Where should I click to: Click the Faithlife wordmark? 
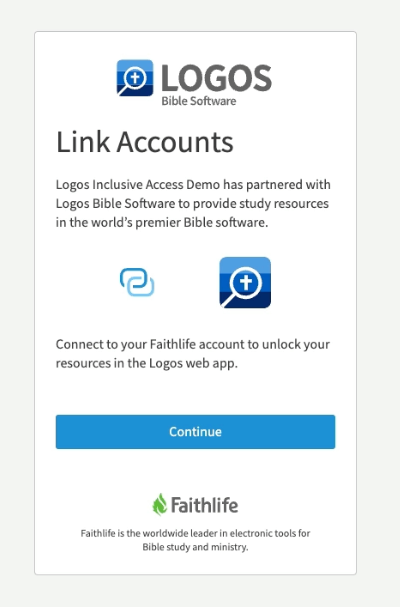click(x=204, y=505)
